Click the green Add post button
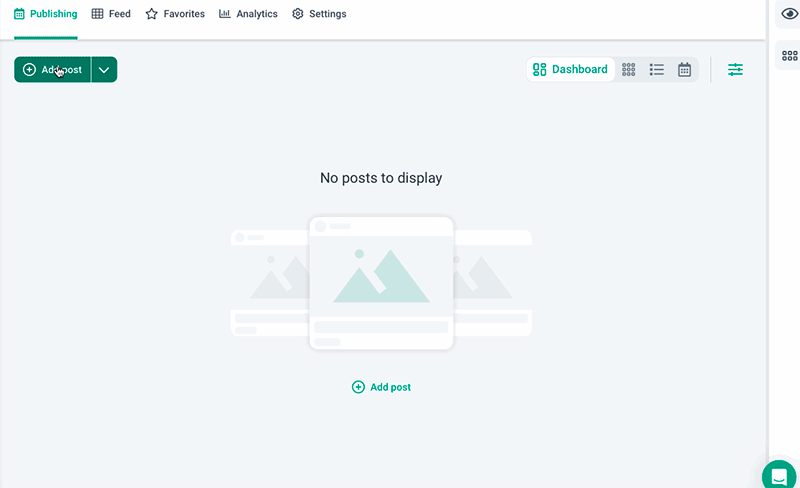800x488 pixels. [x=53, y=70]
